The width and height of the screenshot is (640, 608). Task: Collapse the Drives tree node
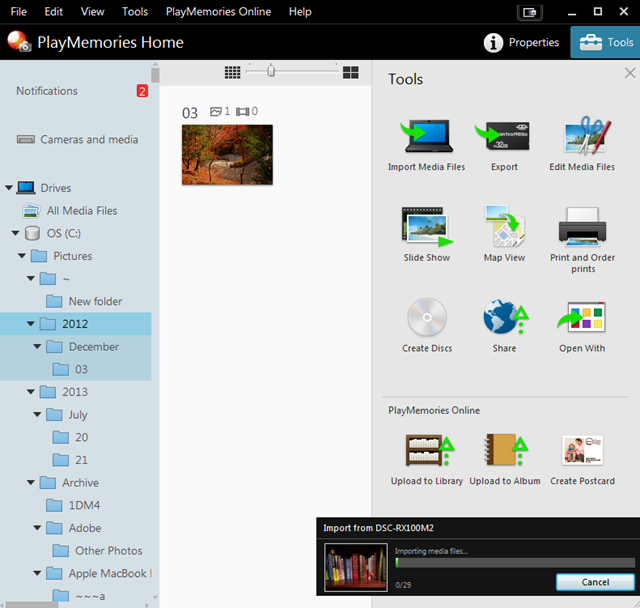coord(9,188)
